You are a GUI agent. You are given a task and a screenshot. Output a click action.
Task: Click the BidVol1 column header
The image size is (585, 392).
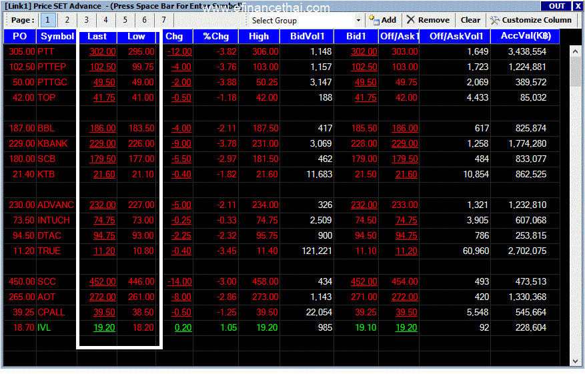(307, 36)
